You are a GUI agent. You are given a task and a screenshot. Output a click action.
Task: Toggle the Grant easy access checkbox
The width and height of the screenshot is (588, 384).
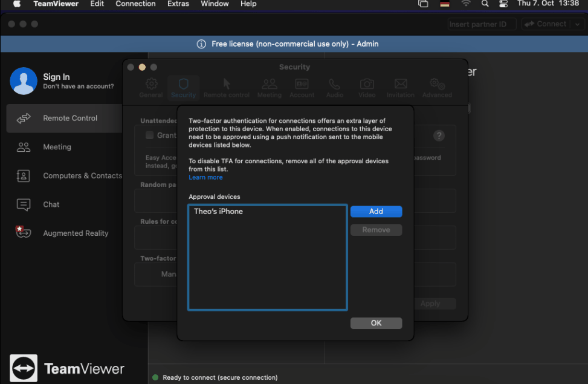150,135
